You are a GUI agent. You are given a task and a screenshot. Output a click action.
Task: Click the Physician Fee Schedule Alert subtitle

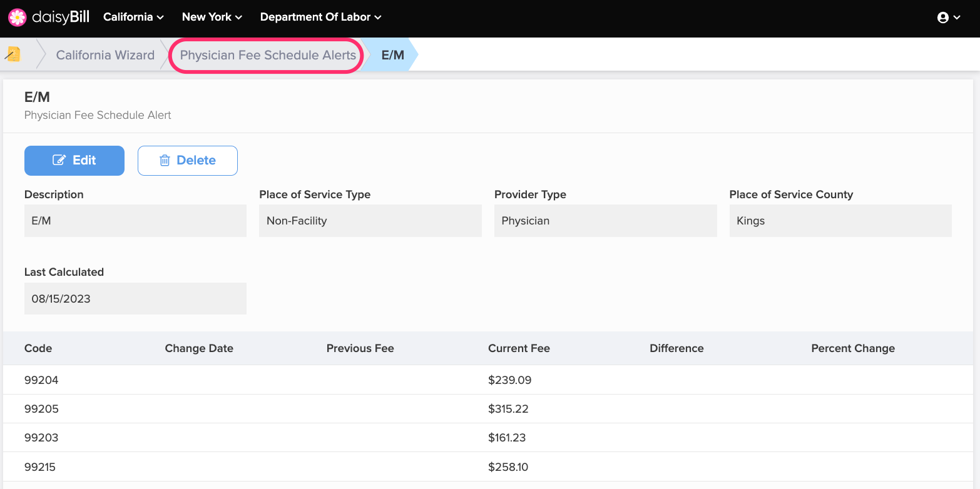98,115
